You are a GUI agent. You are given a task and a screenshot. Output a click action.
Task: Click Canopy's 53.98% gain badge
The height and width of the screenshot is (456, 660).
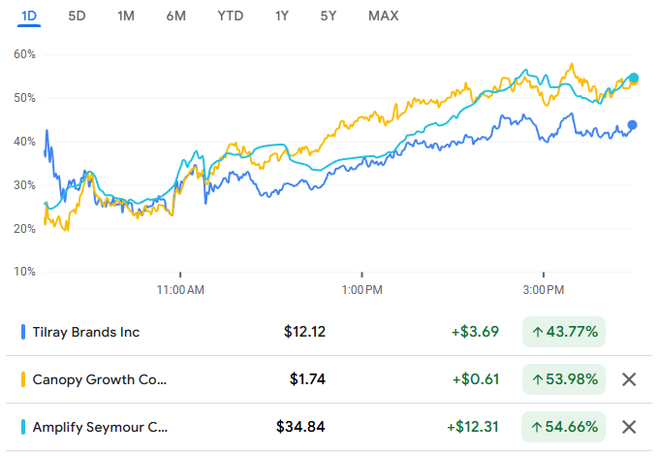point(563,380)
